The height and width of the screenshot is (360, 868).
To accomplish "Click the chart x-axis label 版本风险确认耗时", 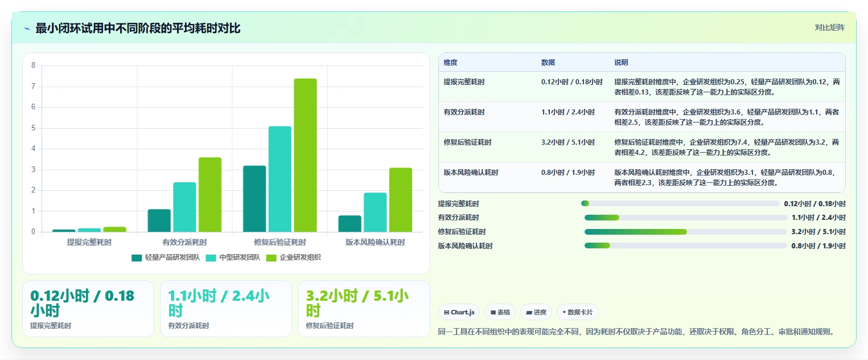I will [375, 242].
